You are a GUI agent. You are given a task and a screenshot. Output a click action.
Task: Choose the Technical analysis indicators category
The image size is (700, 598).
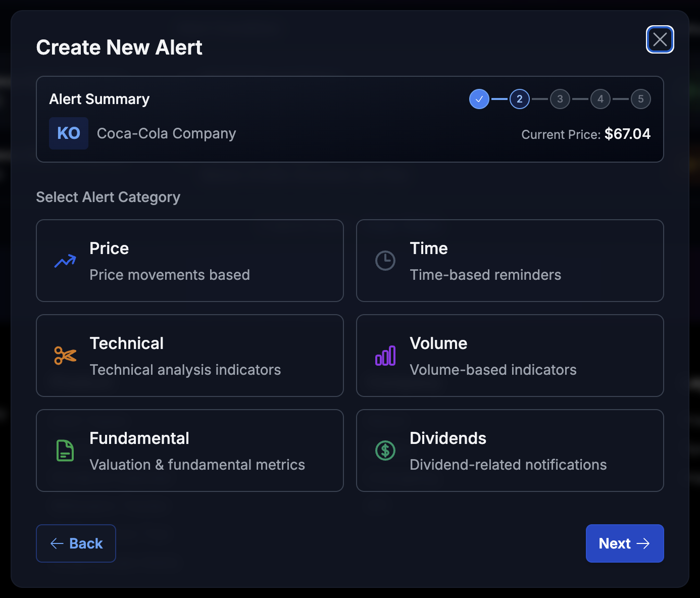[189, 356]
